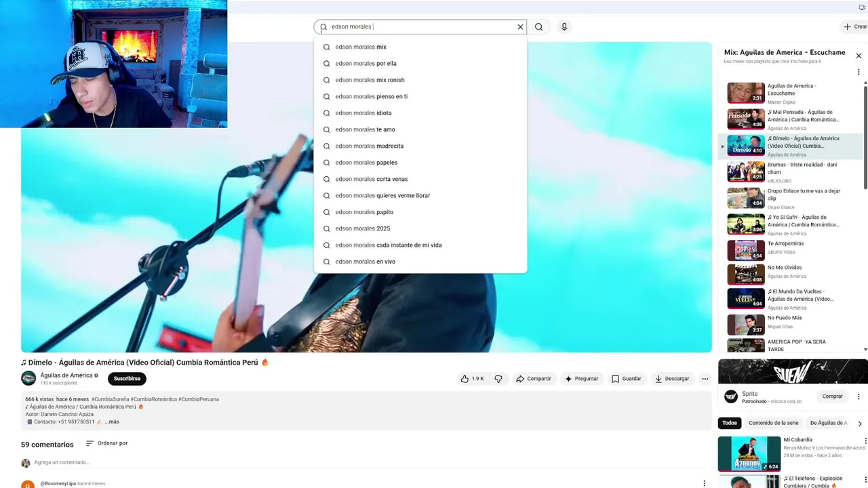Open options for RossmeryLipa comment

(x=705, y=483)
